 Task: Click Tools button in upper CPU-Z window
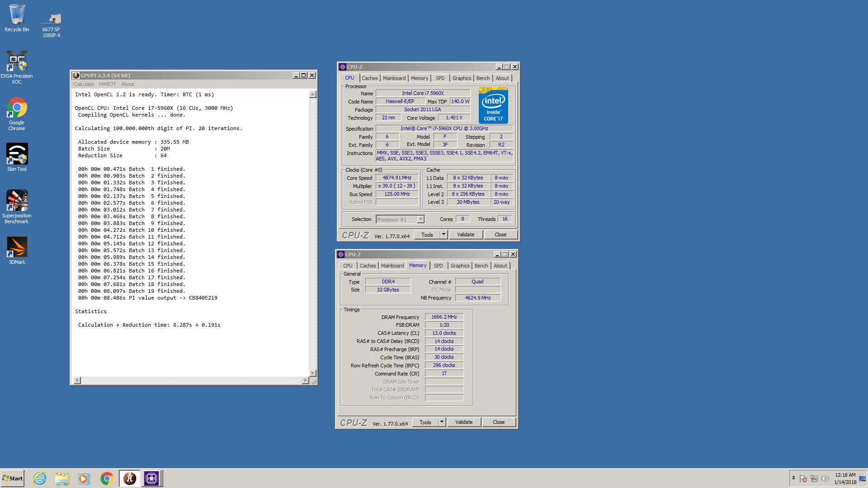tap(427, 235)
